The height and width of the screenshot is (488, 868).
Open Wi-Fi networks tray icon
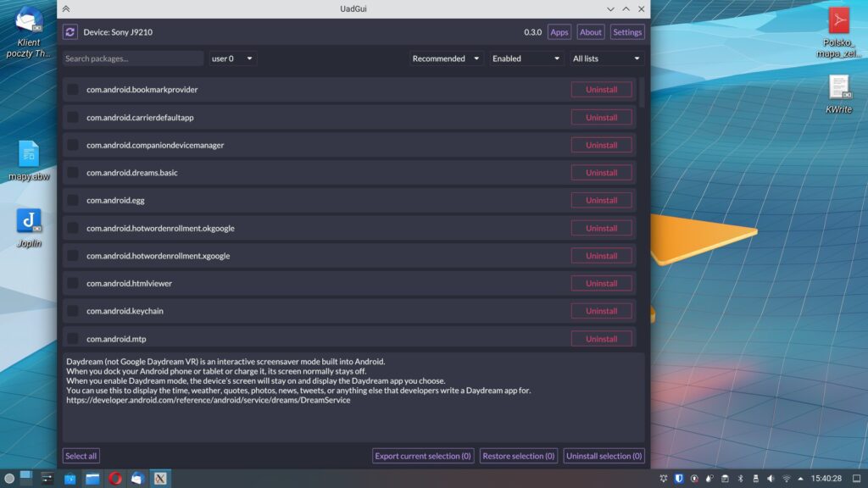point(786,479)
